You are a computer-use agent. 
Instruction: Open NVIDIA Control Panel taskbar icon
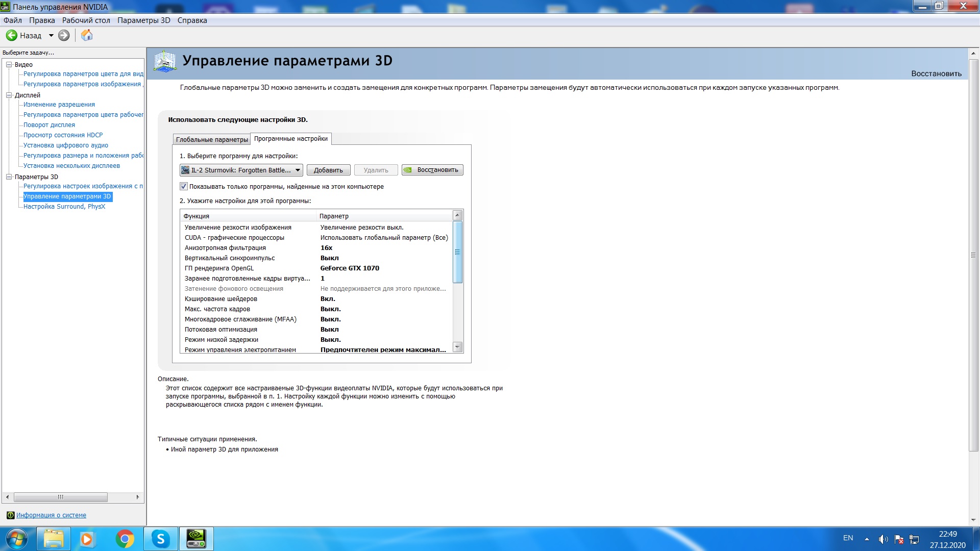pos(196,539)
